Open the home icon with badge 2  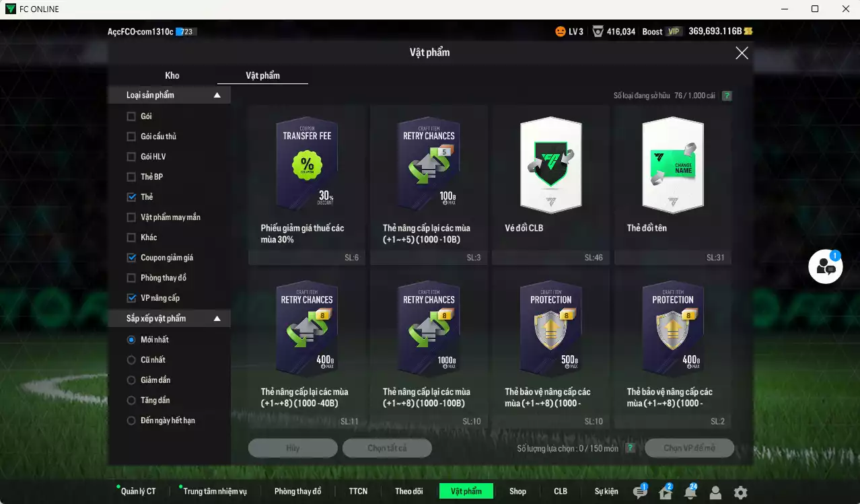665,493
